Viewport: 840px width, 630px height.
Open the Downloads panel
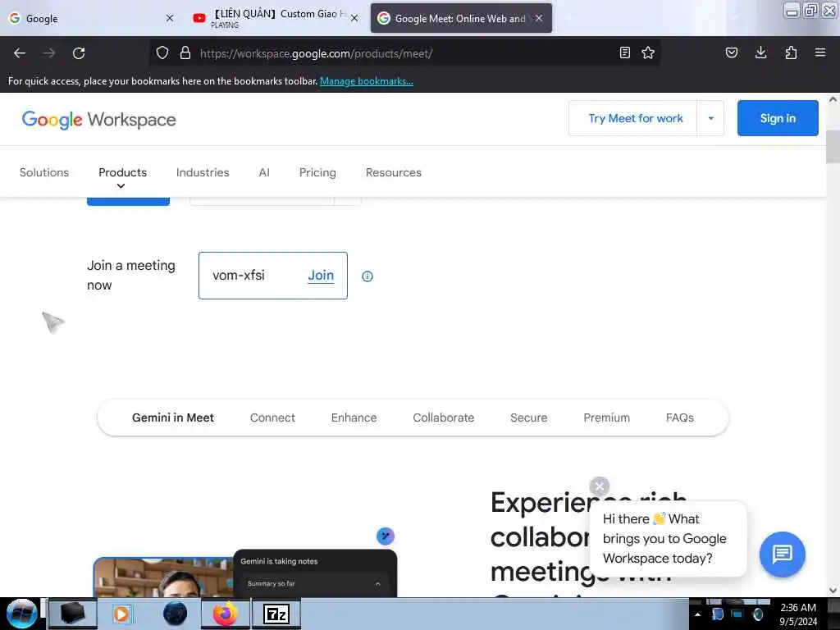(760, 52)
